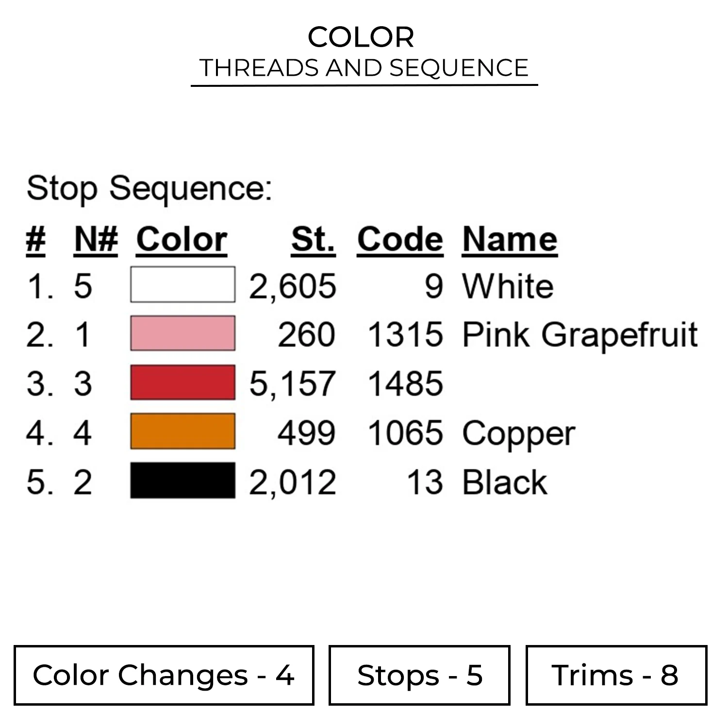Click the THREADS AND SEQUENCE heading
The image size is (728, 728).
[x=364, y=68]
